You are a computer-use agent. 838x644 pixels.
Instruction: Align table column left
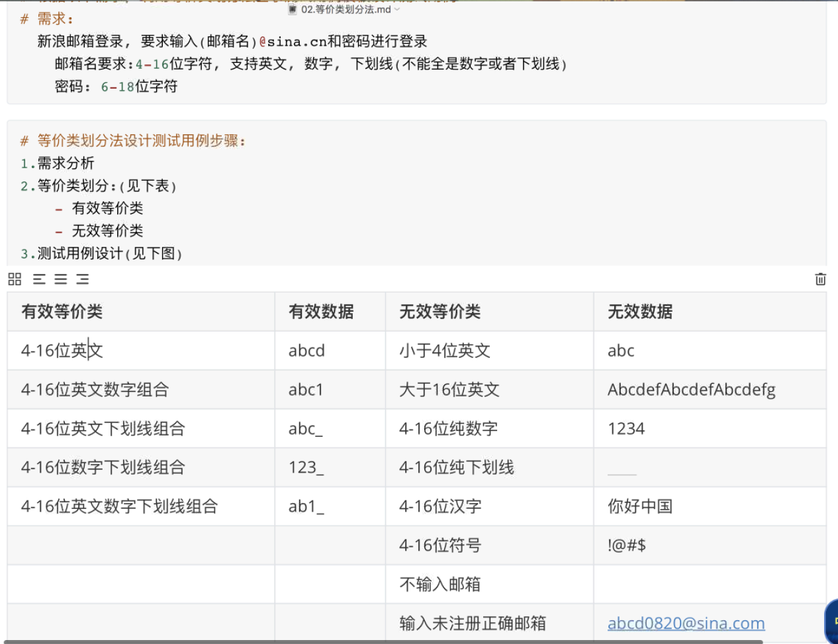(39, 279)
